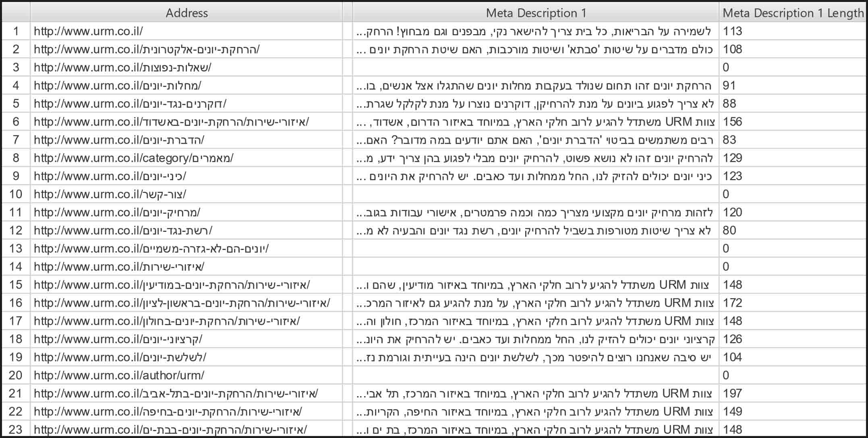The height and width of the screenshot is (438, 868).
Task: Click the meta description cell in row 12
Action: [x=536, y=230]
